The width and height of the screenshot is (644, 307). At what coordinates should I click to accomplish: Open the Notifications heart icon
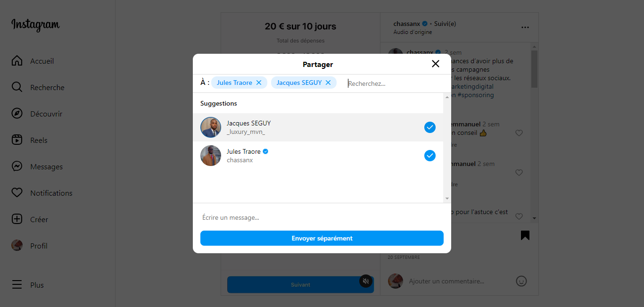[17, 193]
